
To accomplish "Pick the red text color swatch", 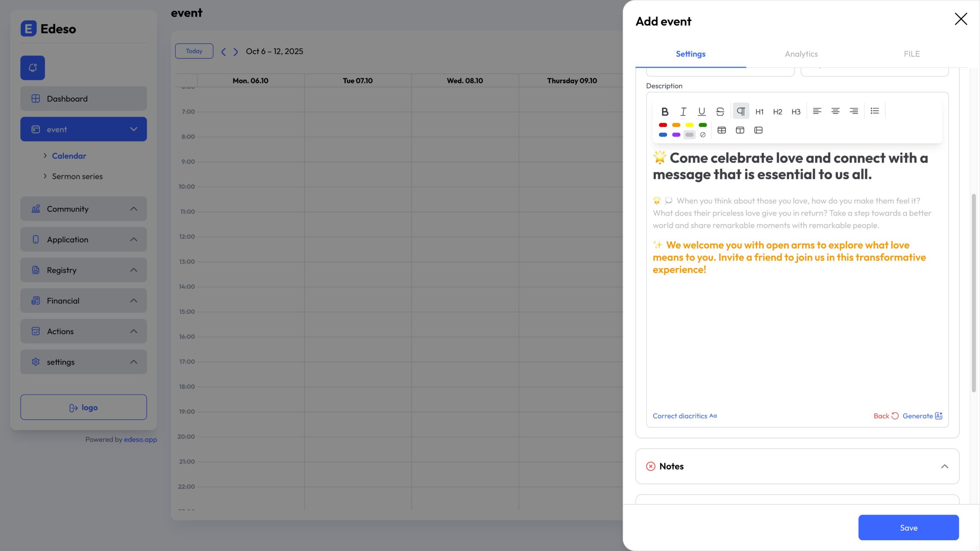I will coord(663,125).
